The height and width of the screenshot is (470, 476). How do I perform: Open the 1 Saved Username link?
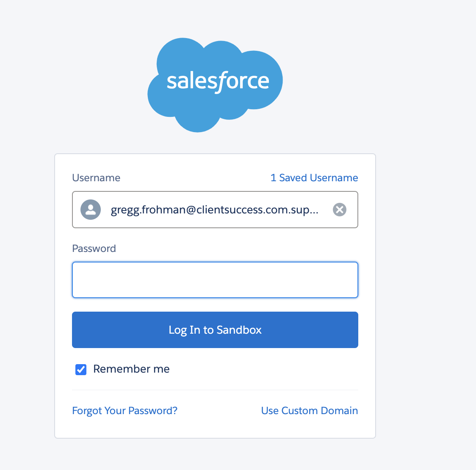point(314,177)
